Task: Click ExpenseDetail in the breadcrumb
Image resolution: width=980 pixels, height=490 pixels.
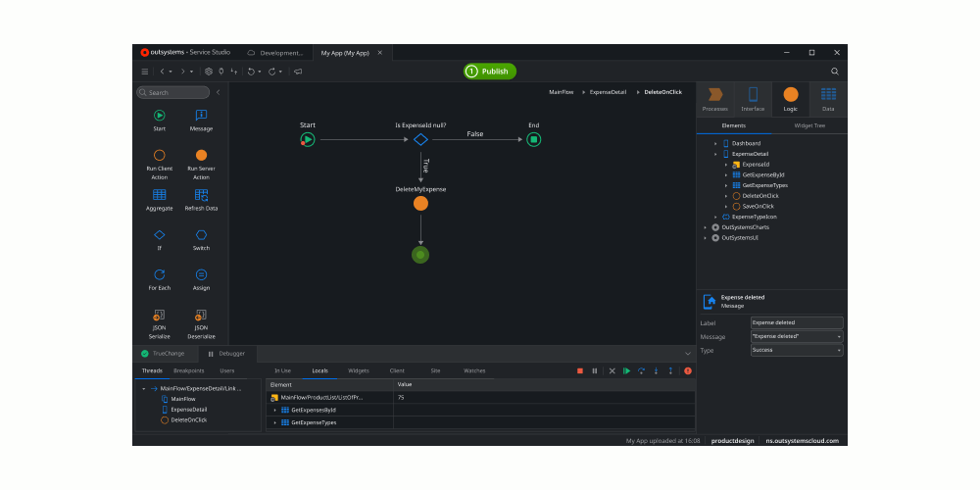Action: coord(608,92)
